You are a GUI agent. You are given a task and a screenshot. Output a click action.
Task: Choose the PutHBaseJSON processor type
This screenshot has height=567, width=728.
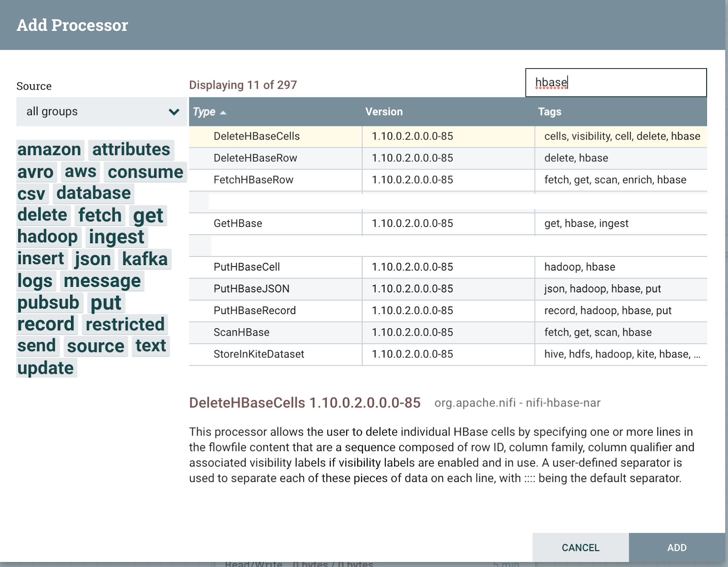point(252,289)
